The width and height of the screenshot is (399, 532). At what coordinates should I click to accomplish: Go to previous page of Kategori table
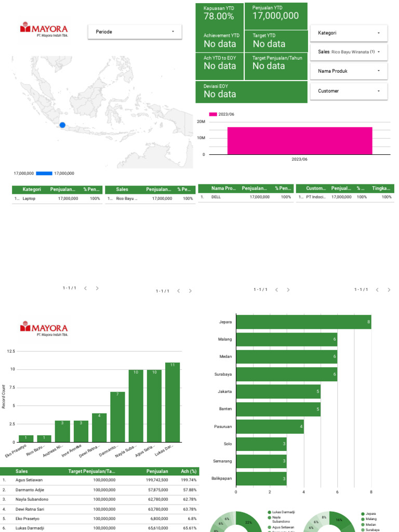coord(86,288)
